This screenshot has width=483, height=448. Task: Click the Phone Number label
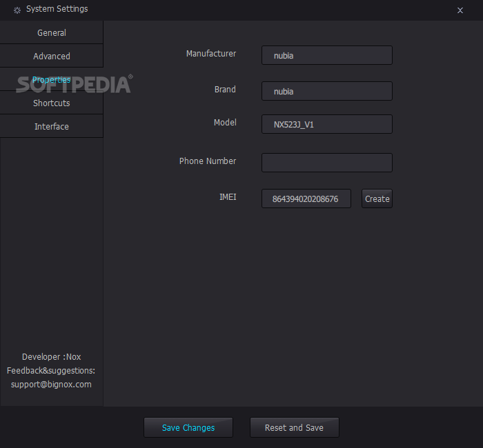pyautogui.click(x=208, y=161)
